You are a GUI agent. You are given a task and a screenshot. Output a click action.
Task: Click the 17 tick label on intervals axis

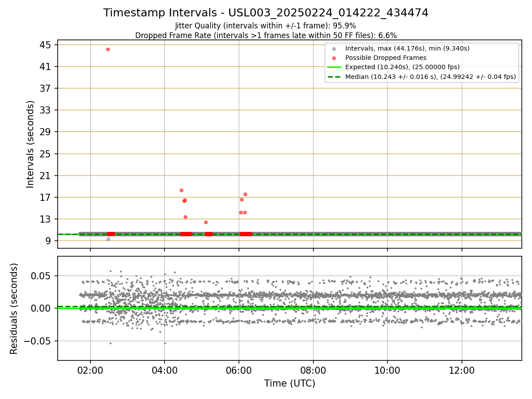pyautogui.click(x=45, y=197)
